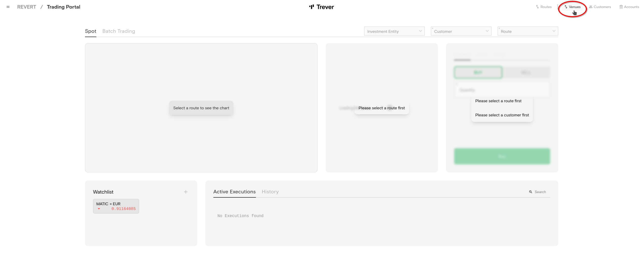644x261 pixels.
Task: Open the Accounts section
Action: pyautogui.click(x=629, y=7)
